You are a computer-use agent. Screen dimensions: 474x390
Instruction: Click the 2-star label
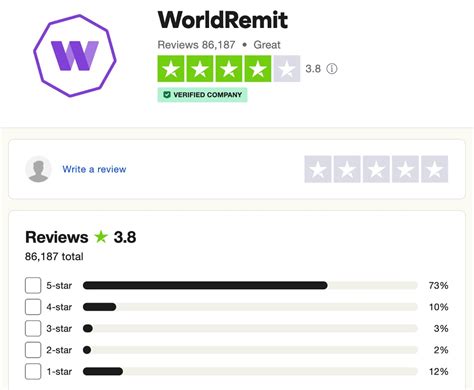(59, 350)
